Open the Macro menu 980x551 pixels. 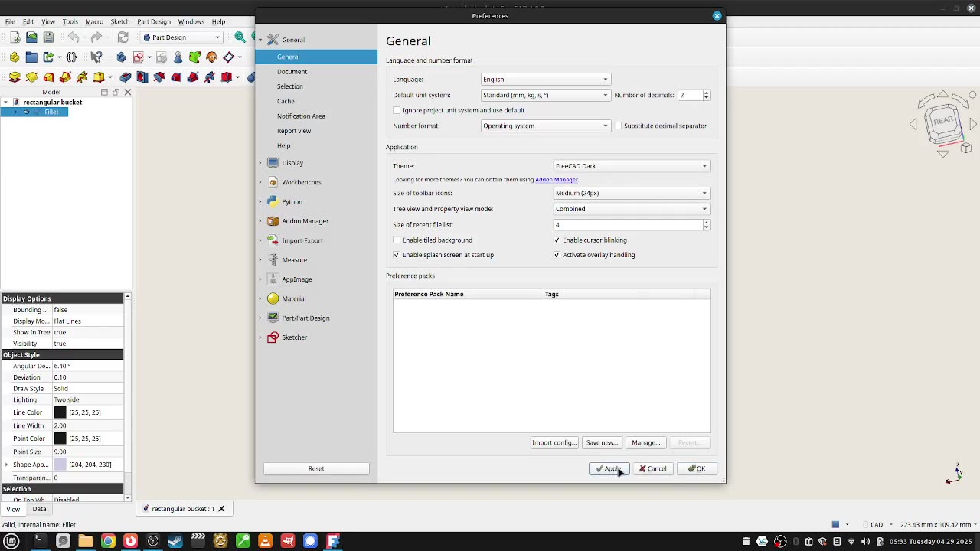pyautogui.click(x=94, y=21)
